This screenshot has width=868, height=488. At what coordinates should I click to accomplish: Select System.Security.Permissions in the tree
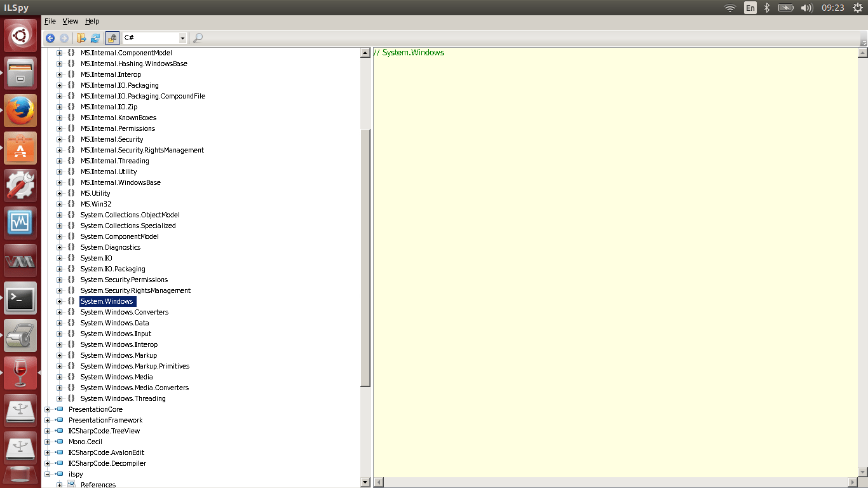click(124, 280)
